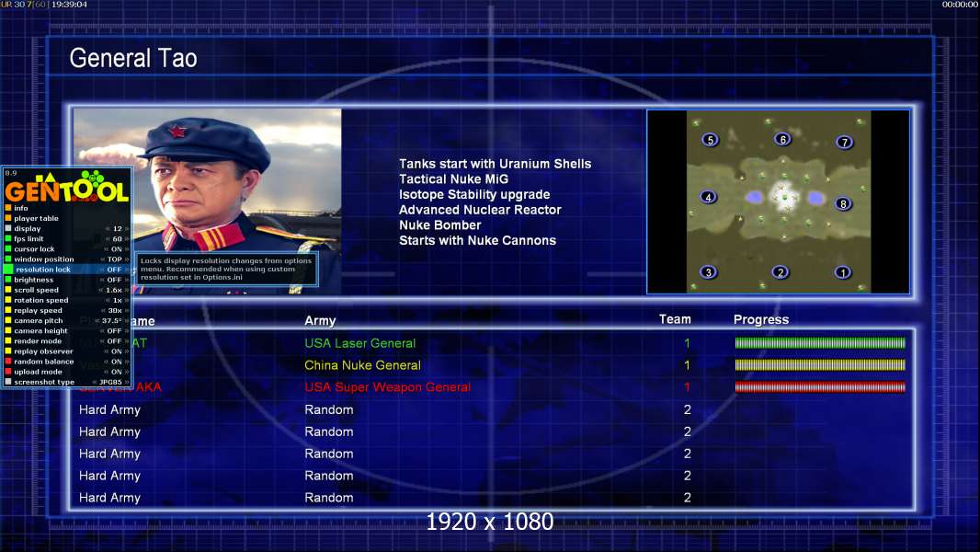
Task: Select start position 5 on the minimap
Action: coord(710,140)
